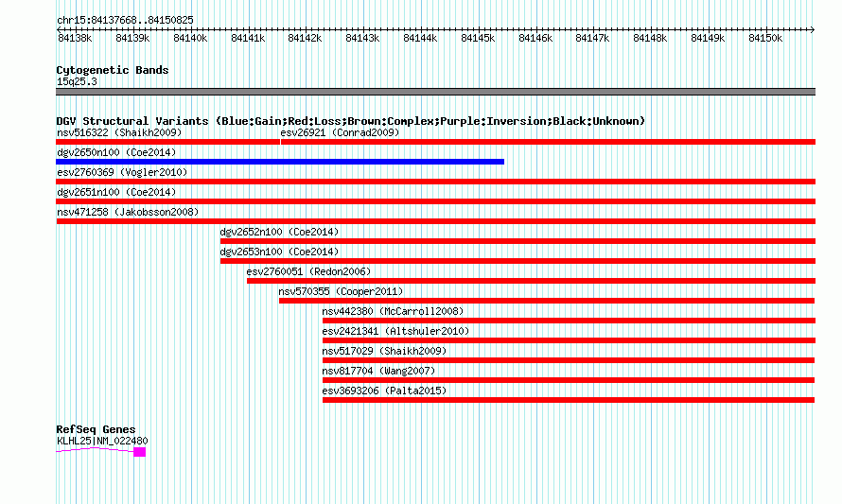The height and width of the screenshot is (504, 842).
Task: Open the nsv442380 (McCarroll2008) variant
Action: pyautogui.click(x=393, y=311)
